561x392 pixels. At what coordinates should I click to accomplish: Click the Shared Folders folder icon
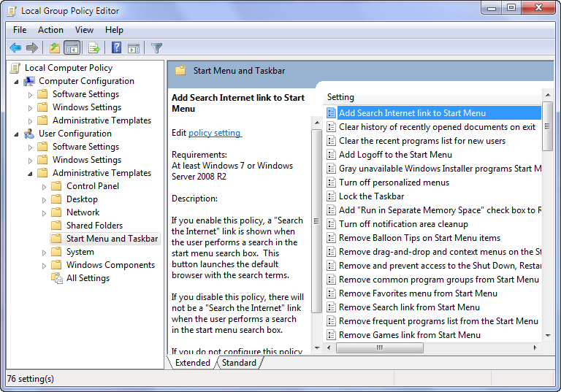[56, 226]
